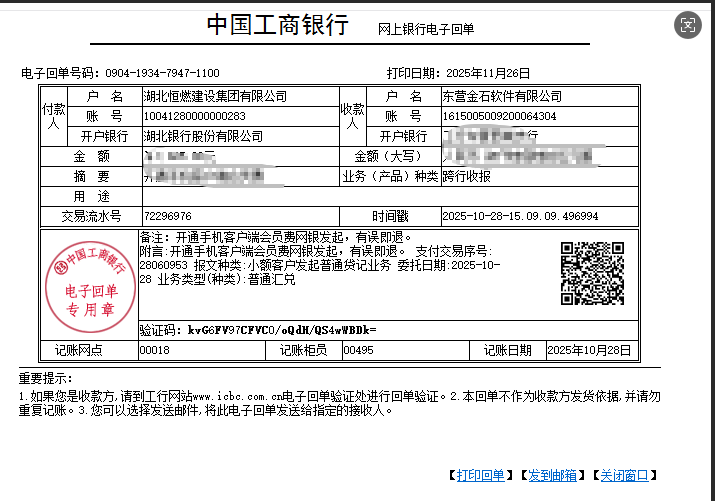This screenshot has height=501, width=715.
Task: Click the 中国工商银行 title heading
Action: pos(277,25)
